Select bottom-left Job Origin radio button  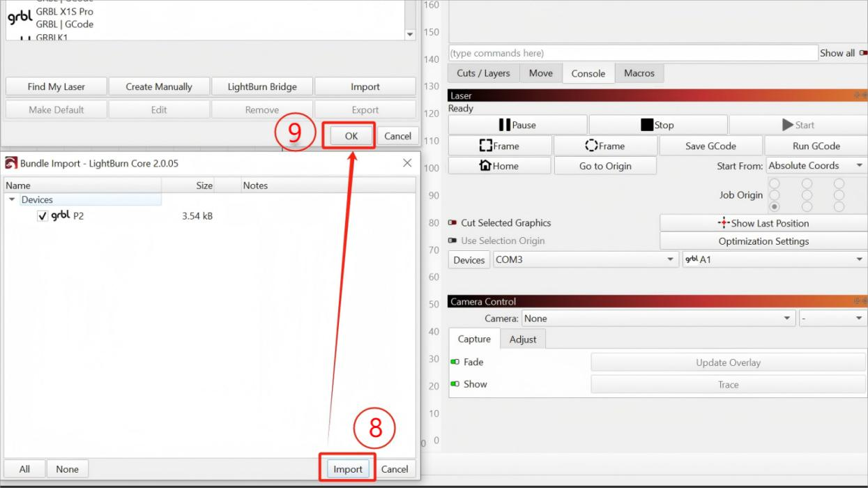pyautogui.click(x=773, y=206)
